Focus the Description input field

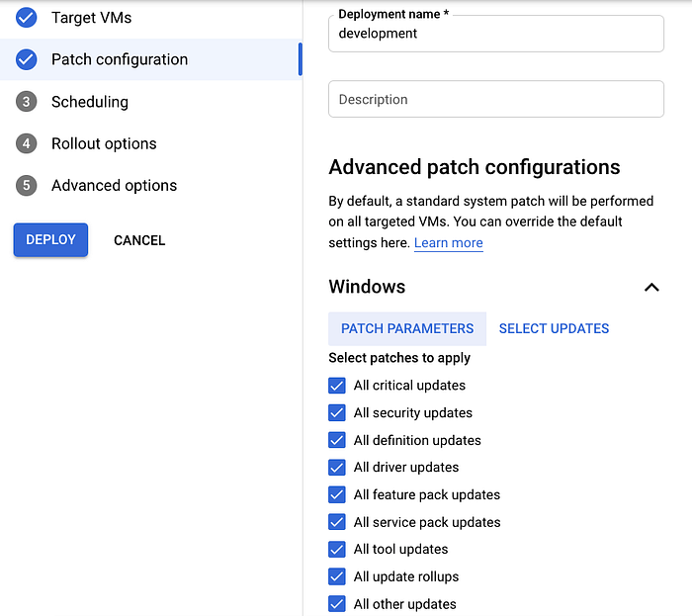click(x=495, y=99)
